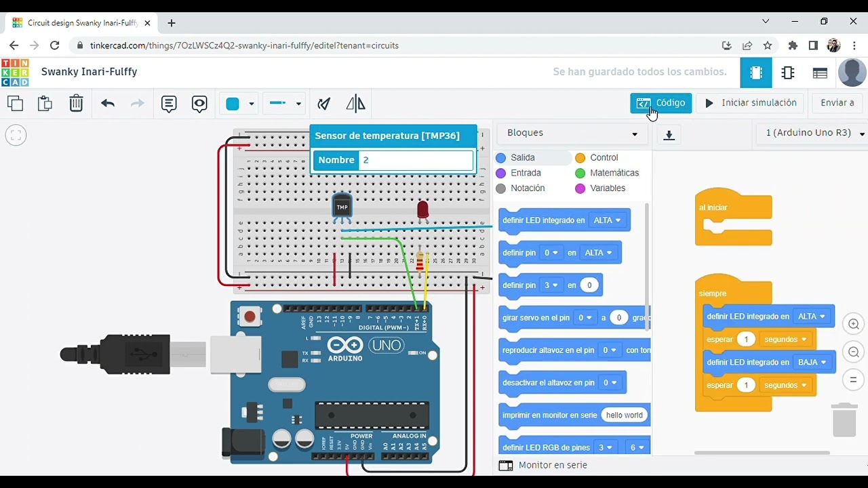This screenshot has width=868, height=488.
Task: Select the red LED on breadboard
Action: (x=422, y=210)
